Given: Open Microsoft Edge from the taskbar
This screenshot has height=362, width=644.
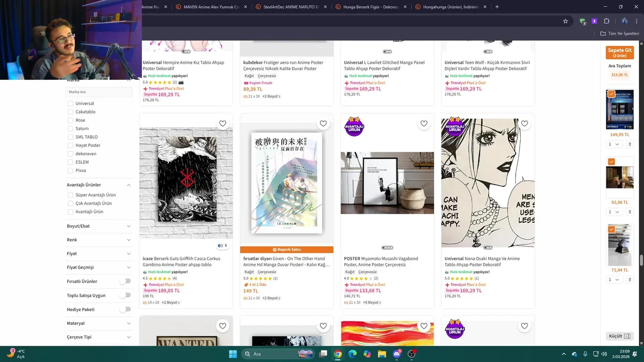Looking at the screenshot, I should coord(353,354).
